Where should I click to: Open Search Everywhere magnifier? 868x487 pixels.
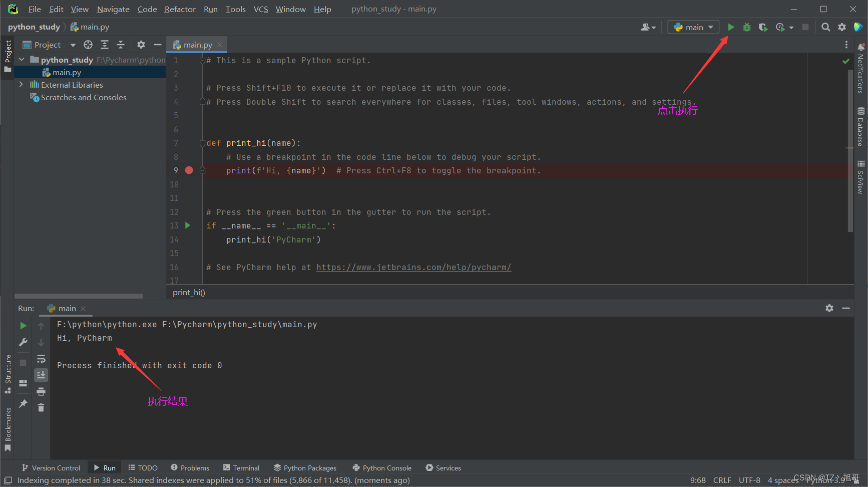(x=826, y=27)
